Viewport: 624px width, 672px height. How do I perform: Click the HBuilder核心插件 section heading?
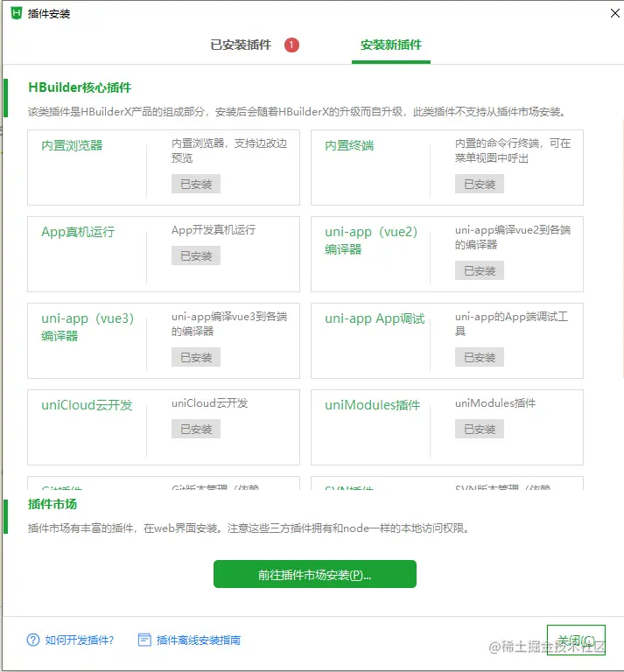(x=80, y=87)
